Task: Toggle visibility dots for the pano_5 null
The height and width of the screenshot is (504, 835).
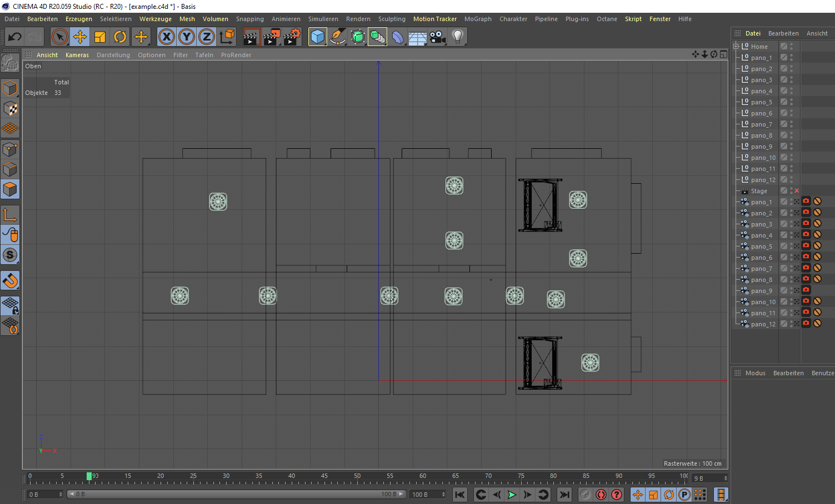Action: pyautogui.click(x=792, y=102)
